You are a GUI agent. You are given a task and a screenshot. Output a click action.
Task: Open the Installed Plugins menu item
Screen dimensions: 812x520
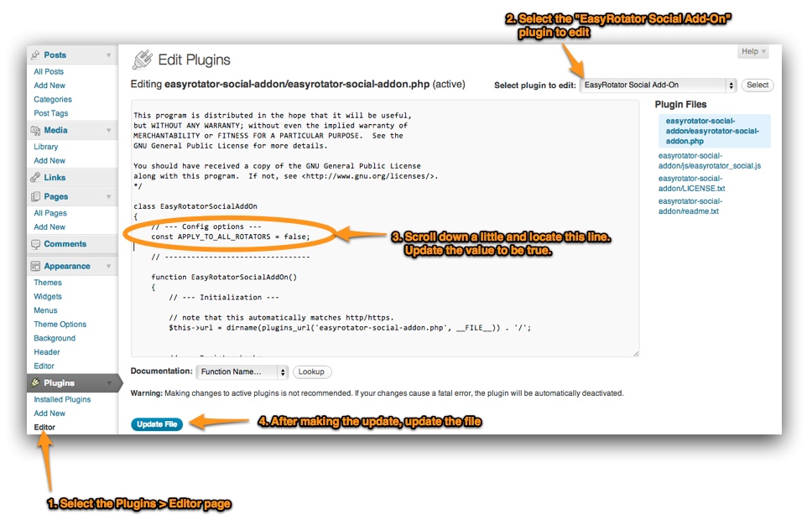pyautogui.click(x=64, y=399)
